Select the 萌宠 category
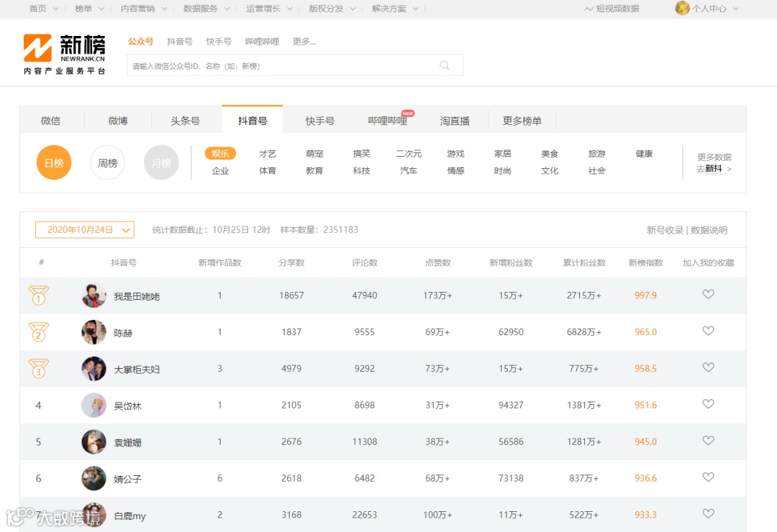This screenshot has width=777, height=532. [314, 154]
